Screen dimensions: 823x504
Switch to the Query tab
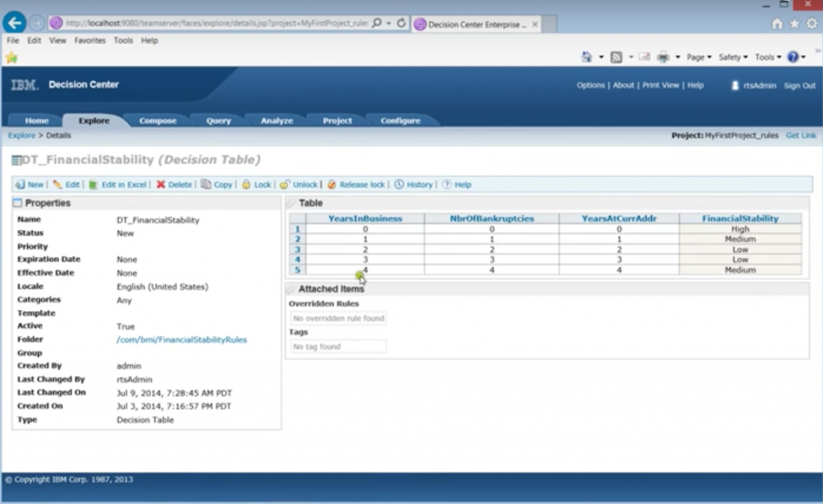pos(219,121)
